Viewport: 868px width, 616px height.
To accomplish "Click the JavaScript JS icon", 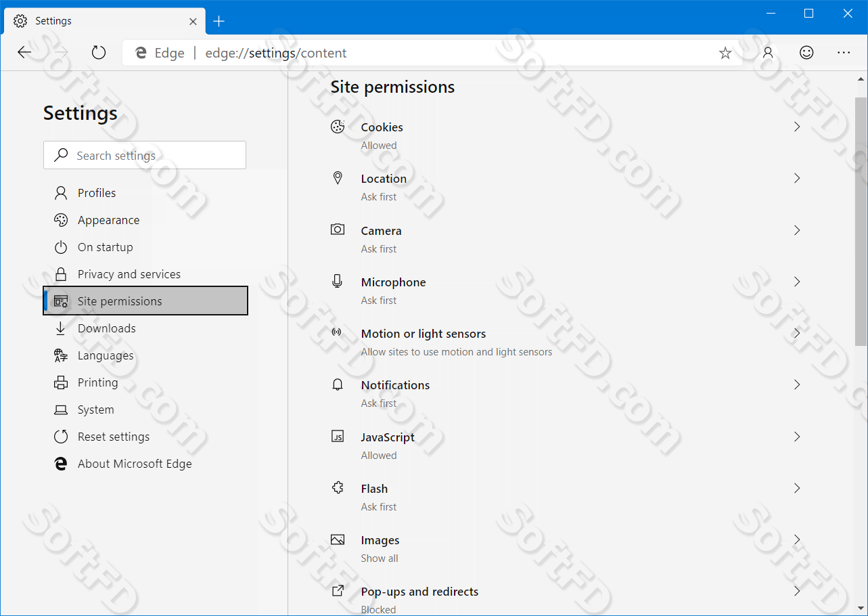I will pos(338,437).
